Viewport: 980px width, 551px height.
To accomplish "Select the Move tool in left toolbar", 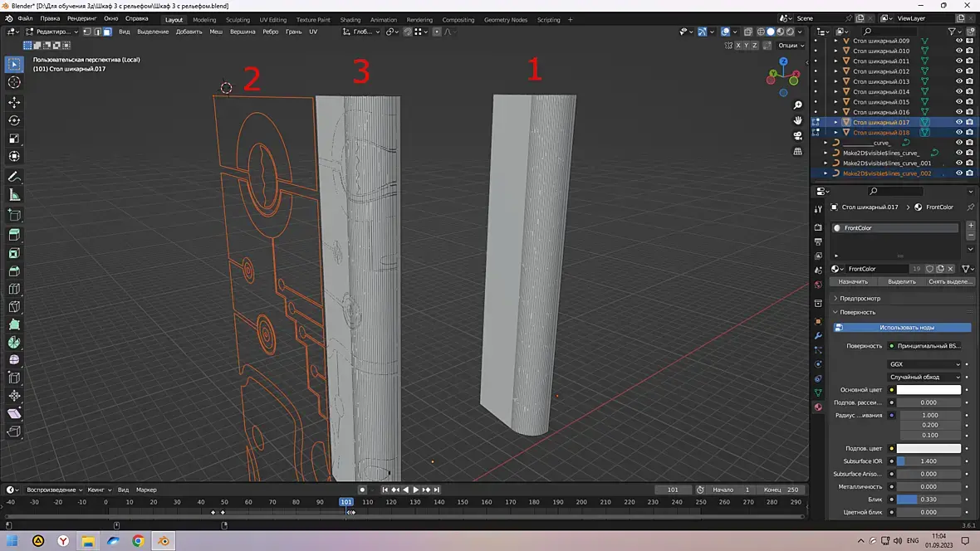I will coord(14,101).
